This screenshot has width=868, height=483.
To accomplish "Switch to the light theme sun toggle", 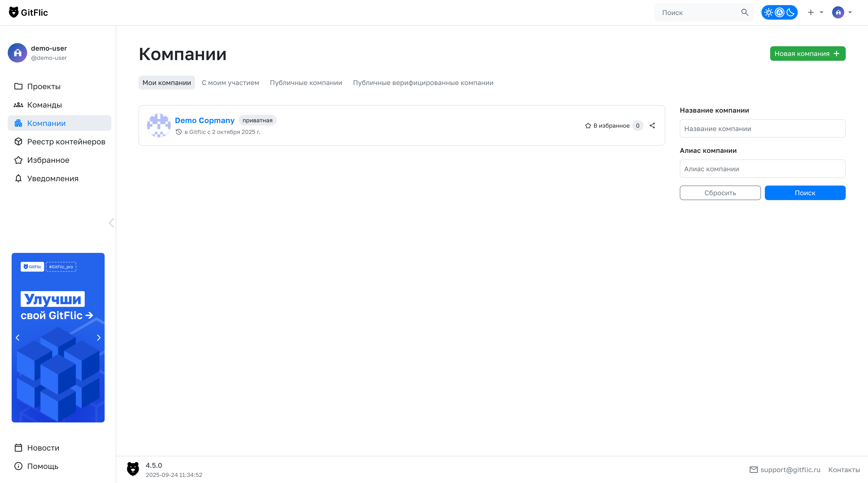I will [x=768, y=12].
